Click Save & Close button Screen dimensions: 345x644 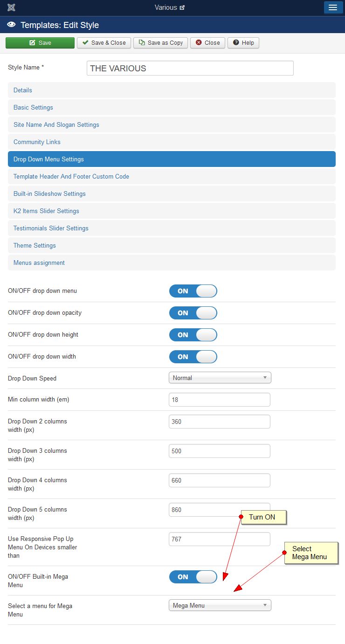(x=104, y=42)
